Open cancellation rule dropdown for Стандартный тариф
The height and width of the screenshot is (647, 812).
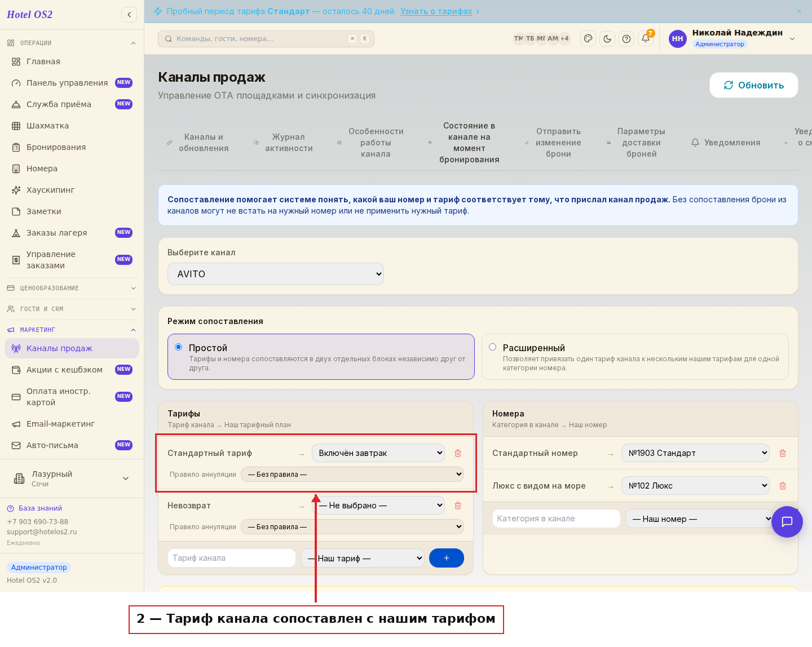click(x=352, y=475)
